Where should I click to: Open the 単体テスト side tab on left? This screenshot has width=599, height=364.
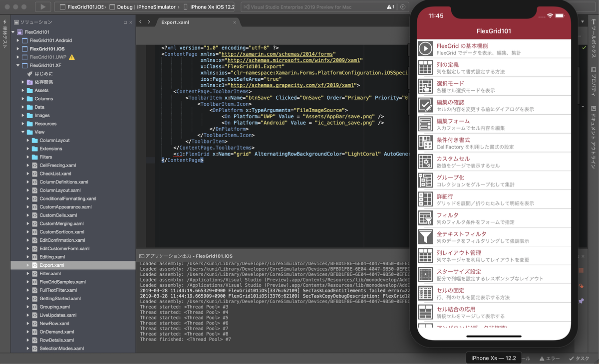tap(4, 35)
